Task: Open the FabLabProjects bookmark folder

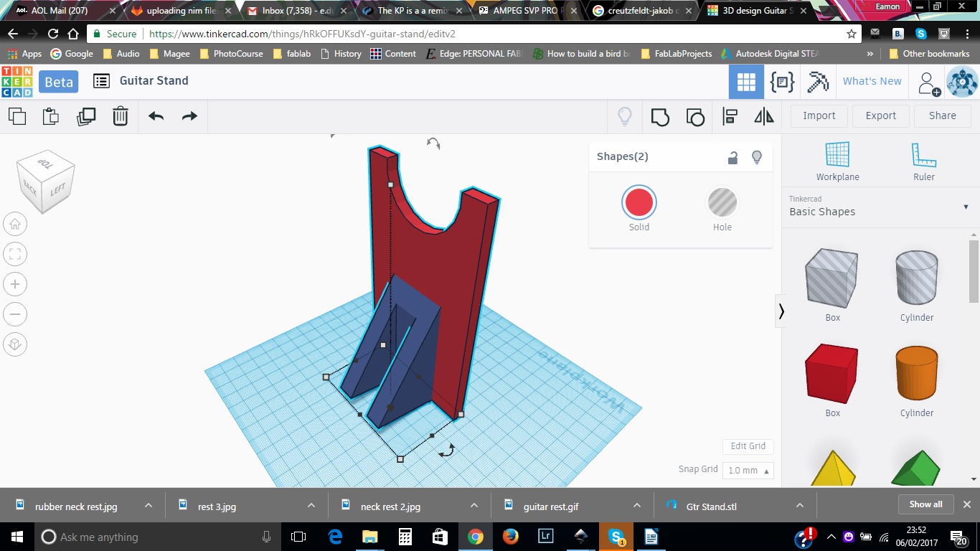Action: point(676,54)
